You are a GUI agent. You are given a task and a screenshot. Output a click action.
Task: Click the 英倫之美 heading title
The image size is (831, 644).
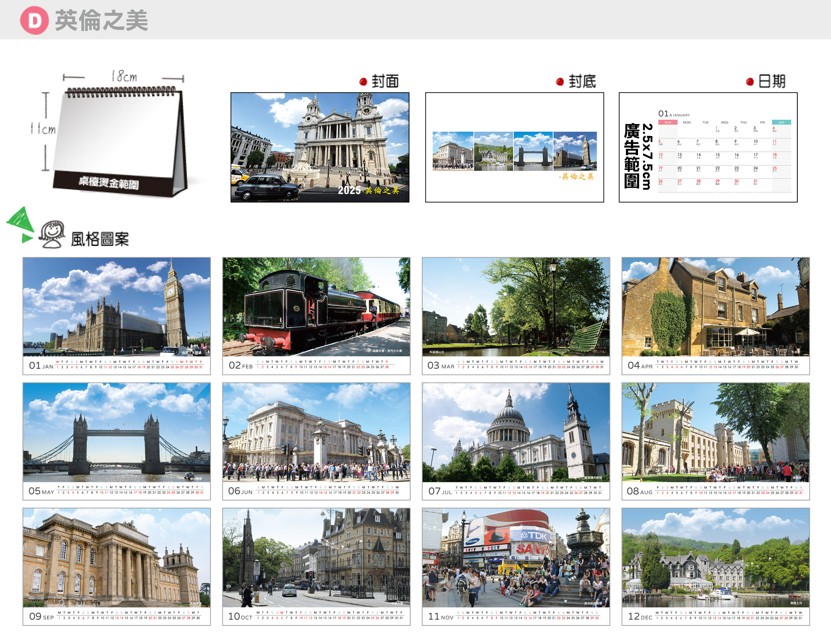point(101,20)
